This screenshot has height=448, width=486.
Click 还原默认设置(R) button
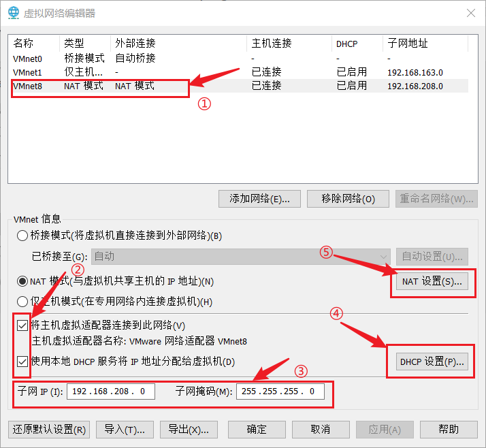pos(49,430)
